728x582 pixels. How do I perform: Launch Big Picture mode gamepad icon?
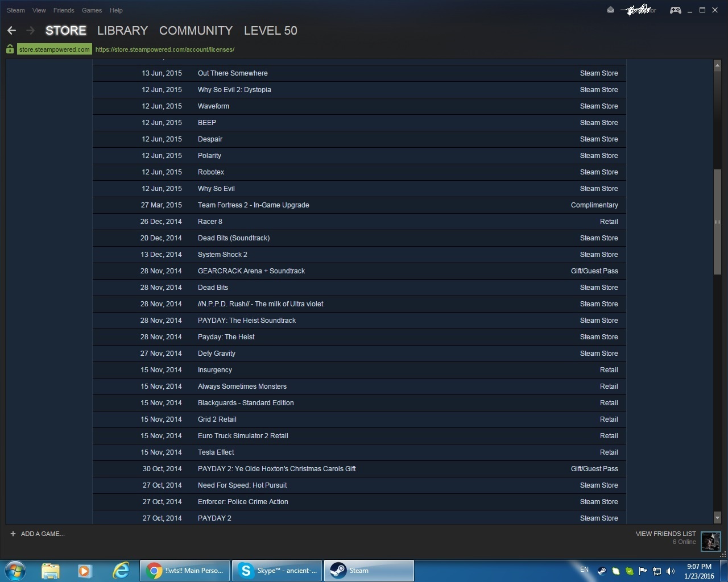(676, 10)
